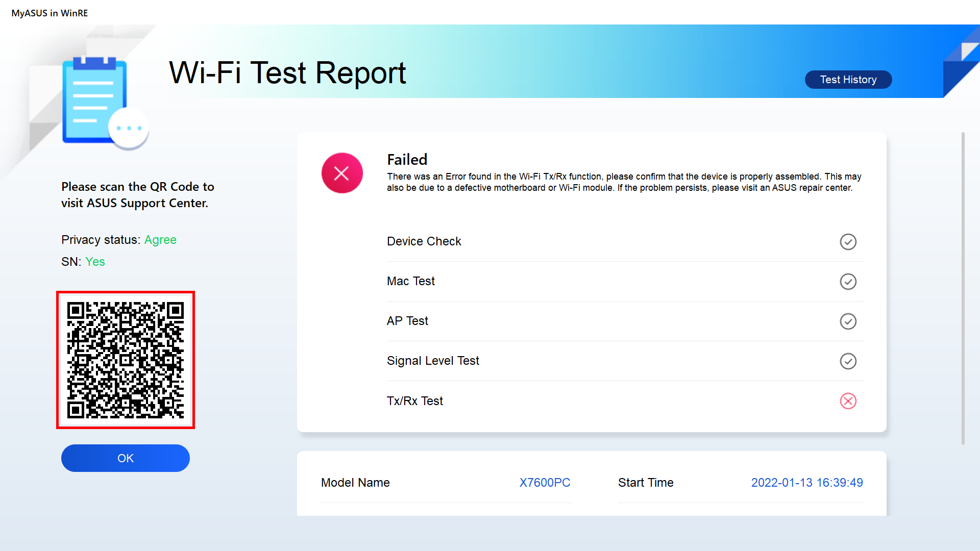Click the clipboard report icon
The height and width of the screenshot is (551, 980).
(x=105, y=104)
